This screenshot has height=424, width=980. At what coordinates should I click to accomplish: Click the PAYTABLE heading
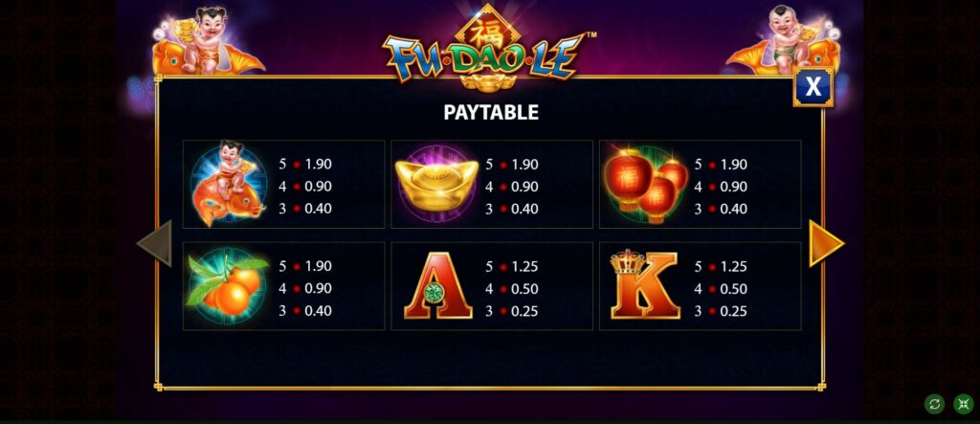click(491, 112)
